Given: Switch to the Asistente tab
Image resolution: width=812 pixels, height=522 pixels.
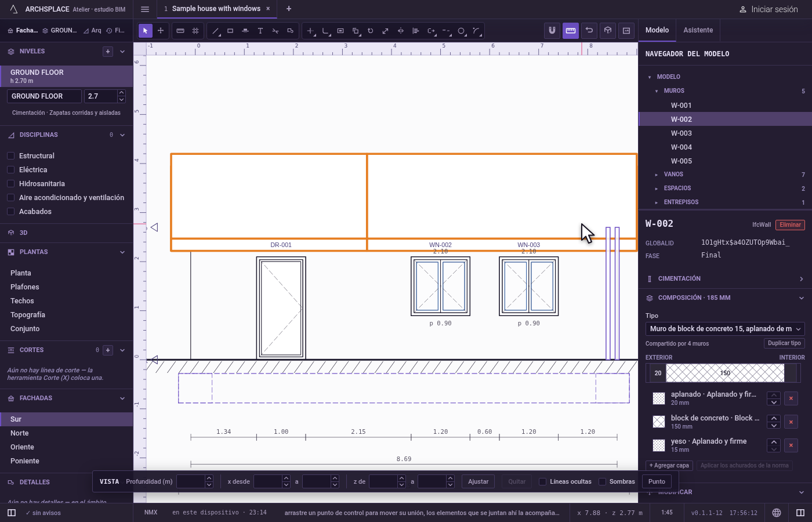Looking at the screenshot, I should (x=698, y=30).
